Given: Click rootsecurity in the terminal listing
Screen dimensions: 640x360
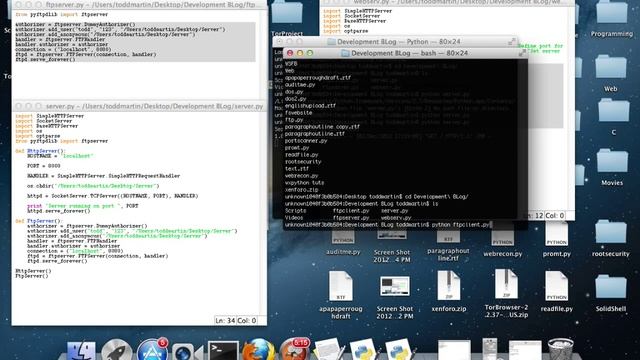Looking at the screenshot, I should coord(303,162).
